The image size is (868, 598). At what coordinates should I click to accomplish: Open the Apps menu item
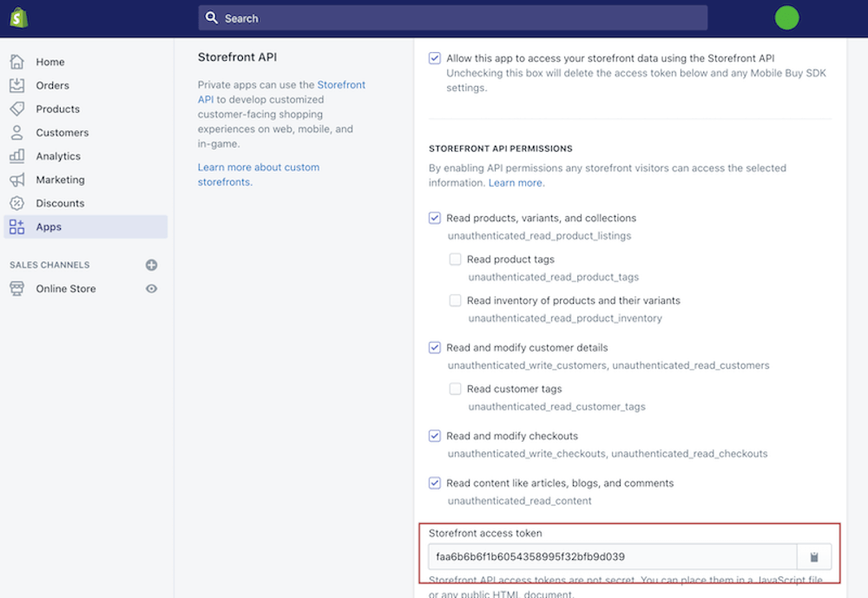(x=49, y=227)
